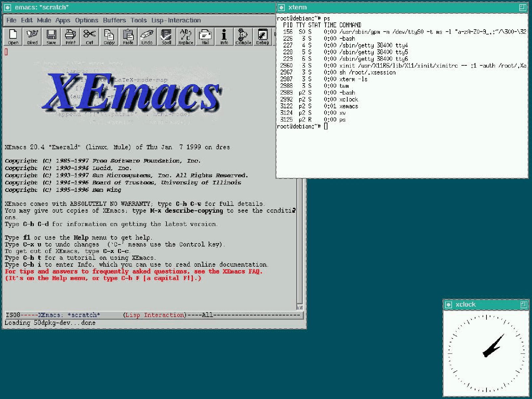Expand the Buffers menu
Screen dimensions: 532x399
[x=114, y=20]
